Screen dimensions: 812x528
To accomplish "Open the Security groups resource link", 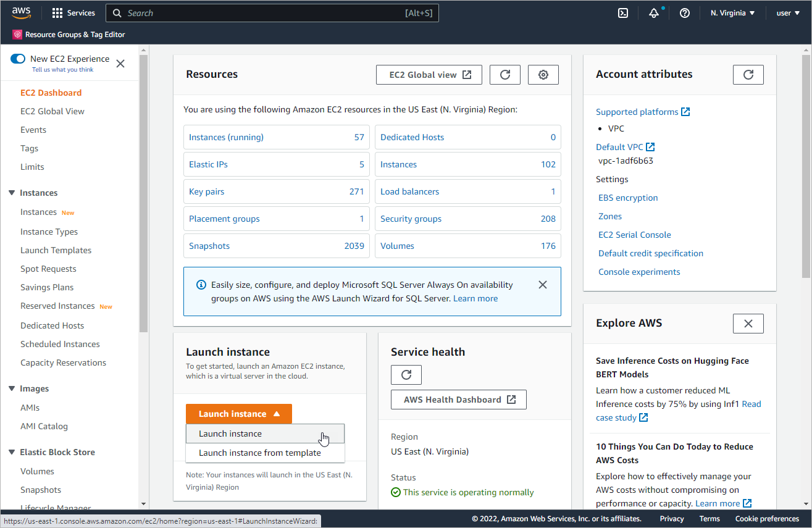I will coord(411,219).
